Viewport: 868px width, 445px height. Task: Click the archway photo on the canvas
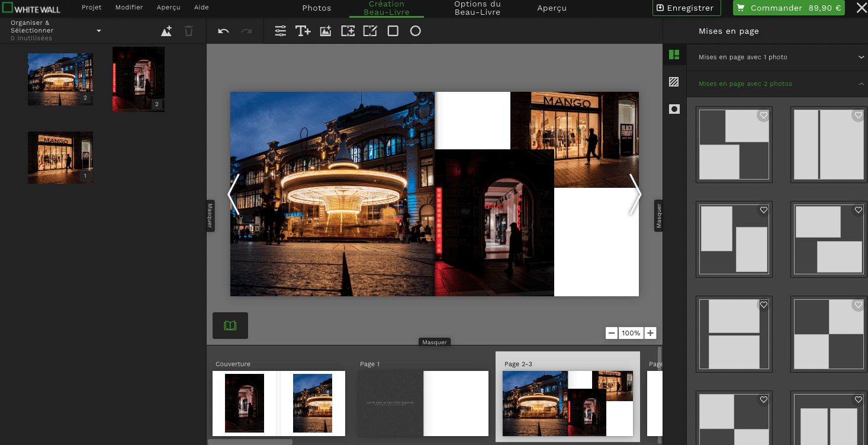(494, 223)
